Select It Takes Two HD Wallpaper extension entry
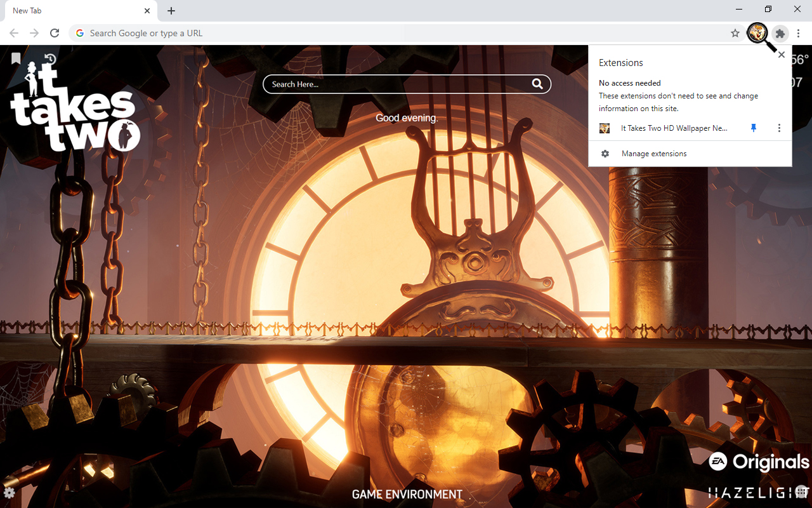The height and width of the screenshot is (508, 812). (674, 128)
